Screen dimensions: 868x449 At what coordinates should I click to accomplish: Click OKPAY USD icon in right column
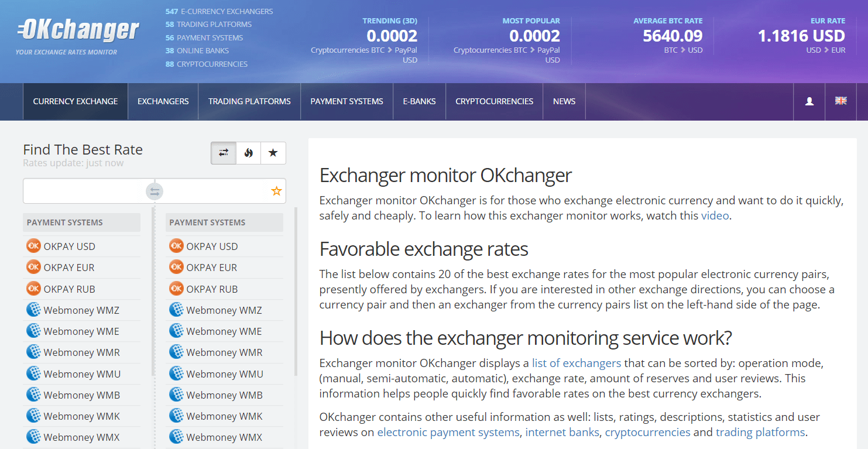pos(176,246)
